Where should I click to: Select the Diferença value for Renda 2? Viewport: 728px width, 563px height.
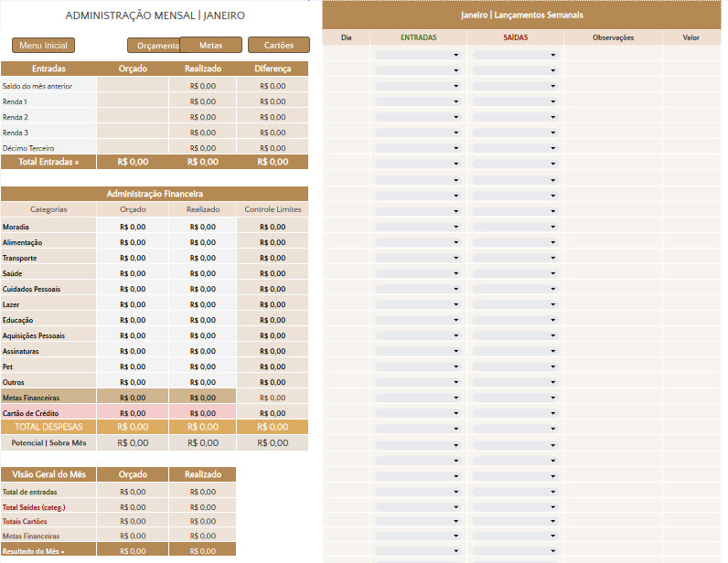273,116
